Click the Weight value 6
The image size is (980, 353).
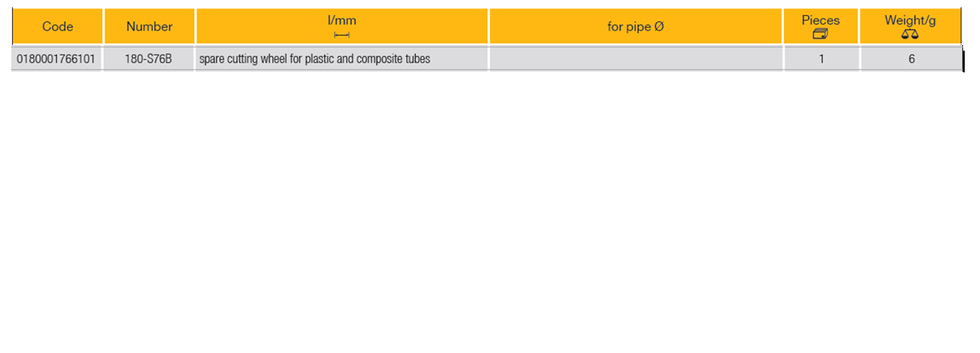point(911,59)
